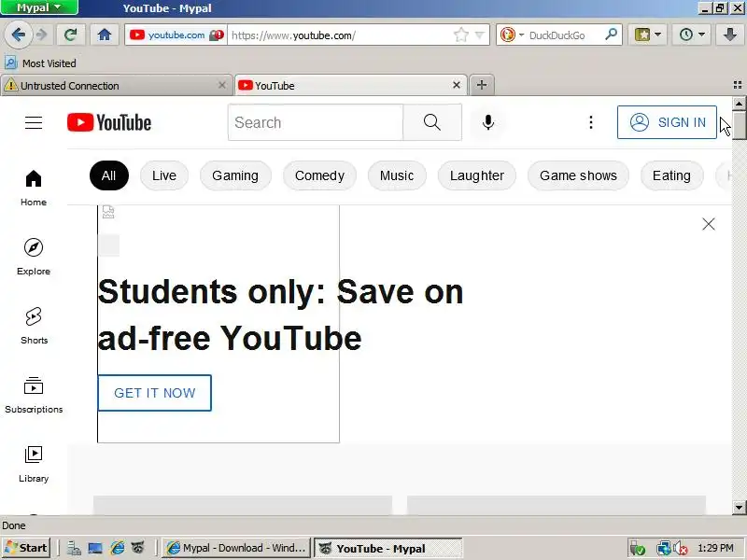Click the GET IT NOW button
Screen dimensions: 747x560
point(154,393)
